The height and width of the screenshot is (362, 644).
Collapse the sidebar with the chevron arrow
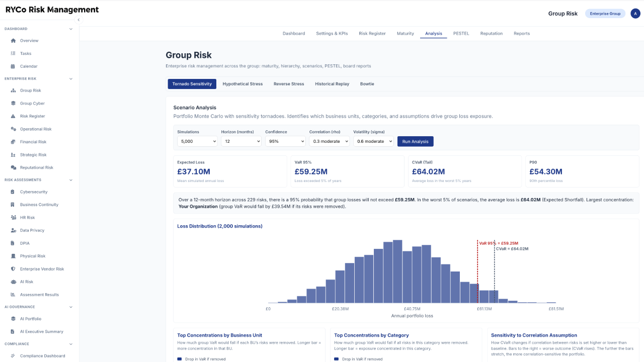click(x=78, y=20)
